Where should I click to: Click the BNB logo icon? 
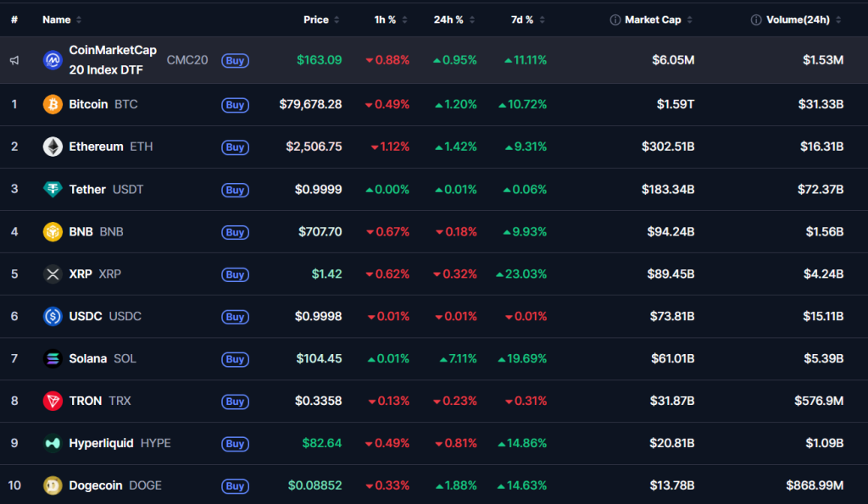click(53, 231)
